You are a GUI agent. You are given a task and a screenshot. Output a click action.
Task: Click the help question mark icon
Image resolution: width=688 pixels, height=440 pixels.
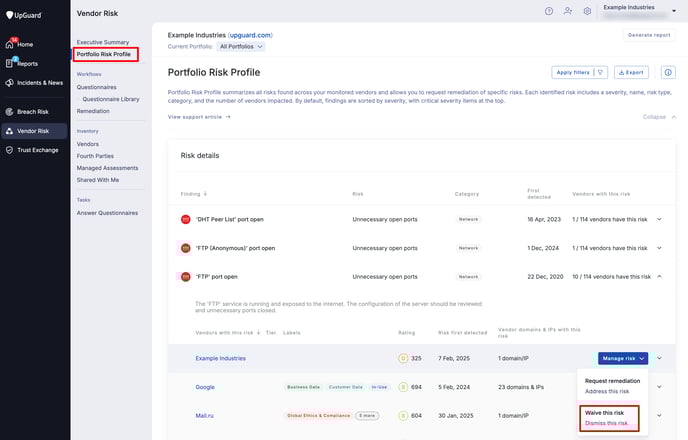[x=548, y=11]
